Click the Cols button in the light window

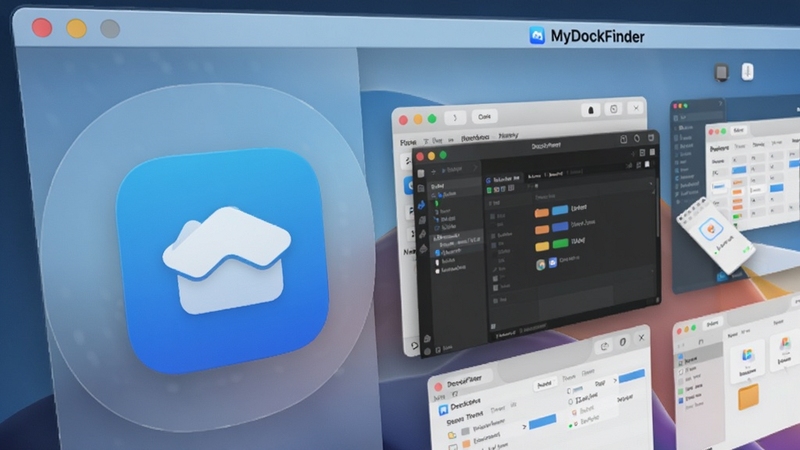pyautogui.click(x=484, y=117)
